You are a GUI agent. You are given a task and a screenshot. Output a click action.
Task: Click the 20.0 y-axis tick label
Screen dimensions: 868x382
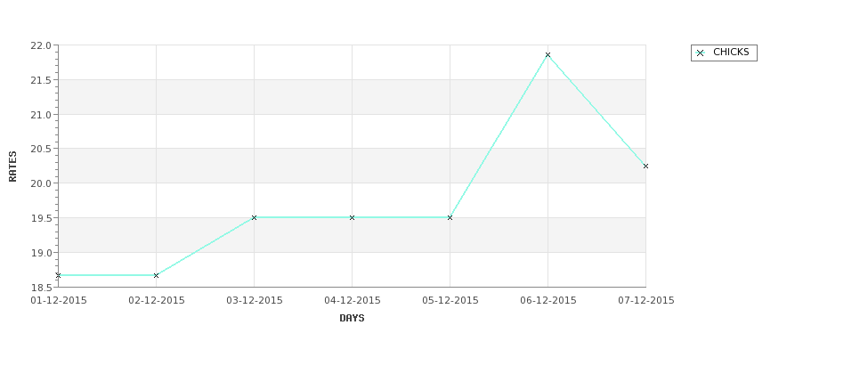click(41, 183)
